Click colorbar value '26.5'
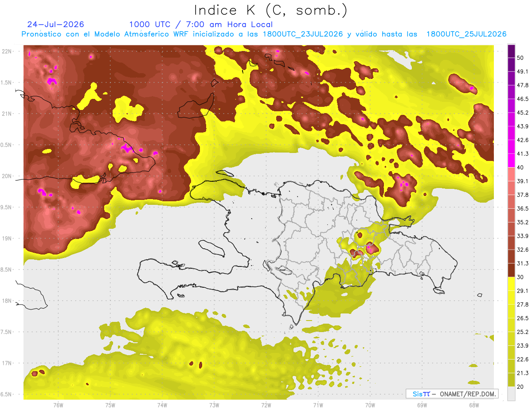This screenshot has height=411, width=532. click(523, 318)
